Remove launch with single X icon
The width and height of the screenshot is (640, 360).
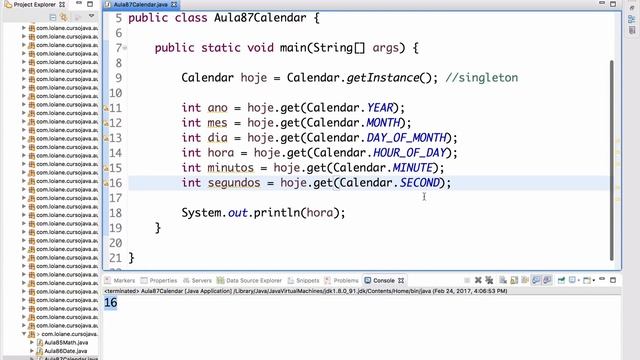[478, 280]
